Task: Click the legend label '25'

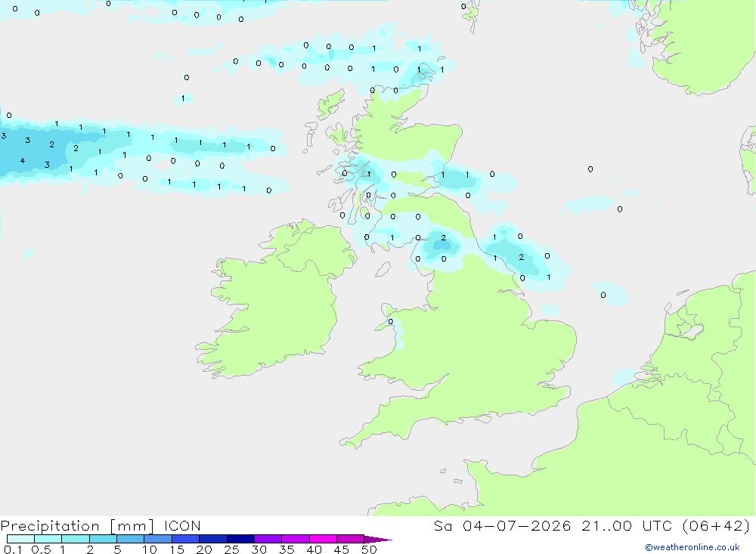Action: click(x=232, y=549)
